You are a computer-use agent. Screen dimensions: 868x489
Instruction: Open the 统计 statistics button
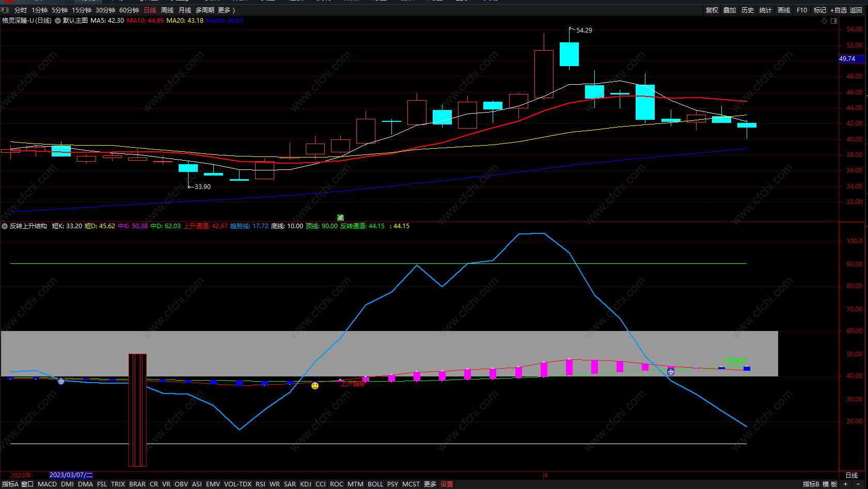[766, 10]
